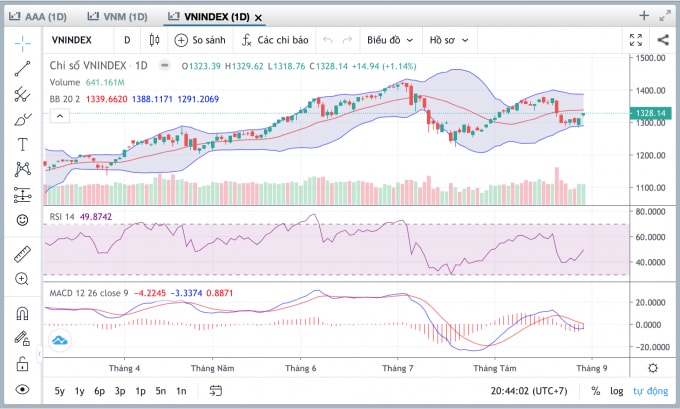Open the emoji icons tool
This screenshot has width=680, height=409.
23,220
